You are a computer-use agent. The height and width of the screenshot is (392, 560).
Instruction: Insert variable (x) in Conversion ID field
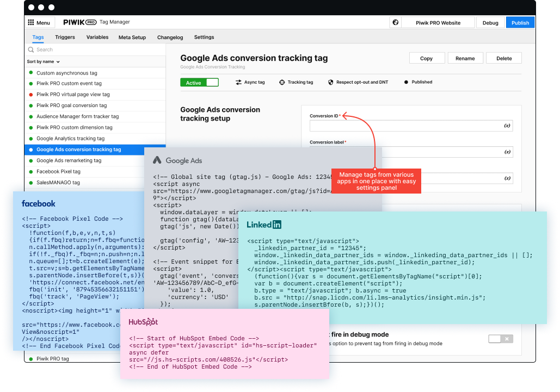[x=507, y=126]
